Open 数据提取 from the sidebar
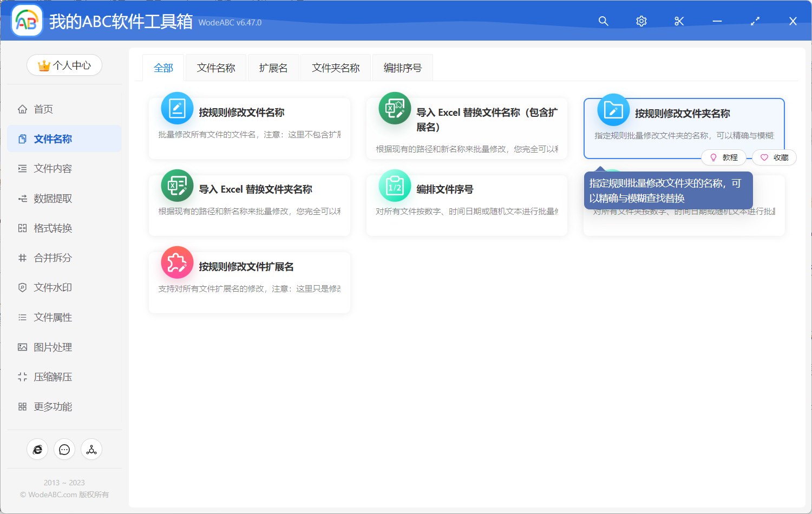Viewport: 812px width, 514px height. (53, 198)
